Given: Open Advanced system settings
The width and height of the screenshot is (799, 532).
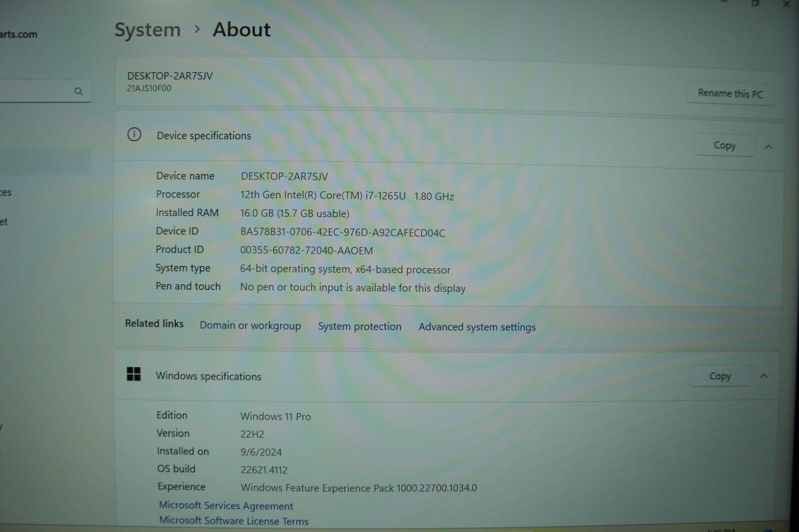Looking at the screenshot, I should (x=476, y=327).
